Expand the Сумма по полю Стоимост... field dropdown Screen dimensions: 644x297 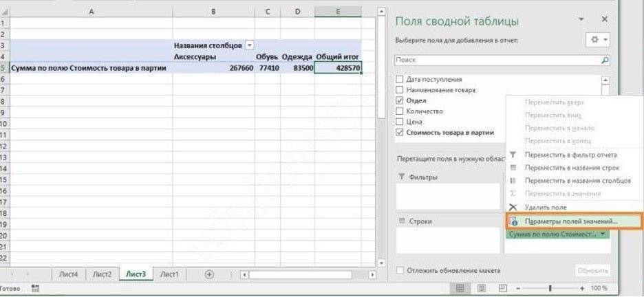603,234
